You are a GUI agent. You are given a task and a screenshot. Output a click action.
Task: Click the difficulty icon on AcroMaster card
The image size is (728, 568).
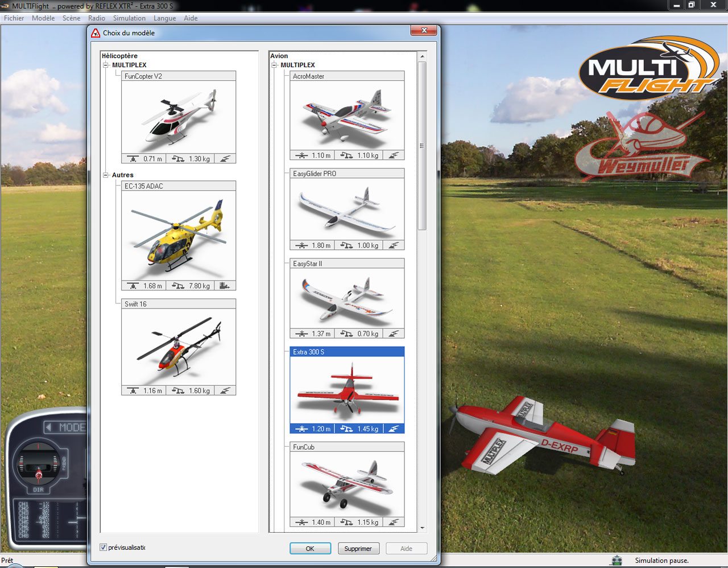[394, 155]
